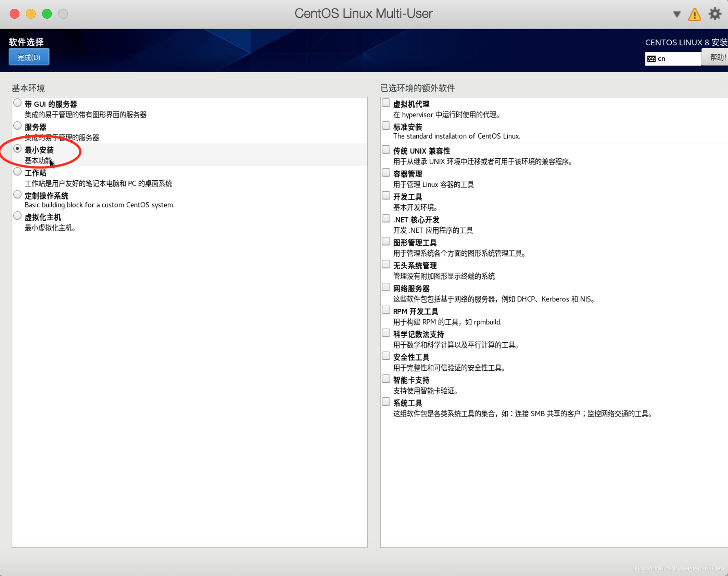Click the cn keyboard layout field

point(673,59)
